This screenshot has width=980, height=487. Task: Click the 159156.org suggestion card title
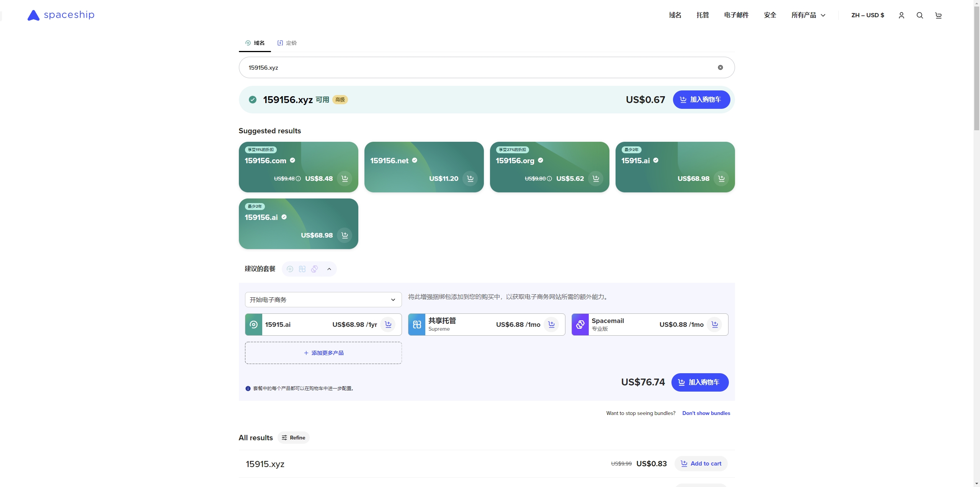pyautogui.click(x=515, y=161)
